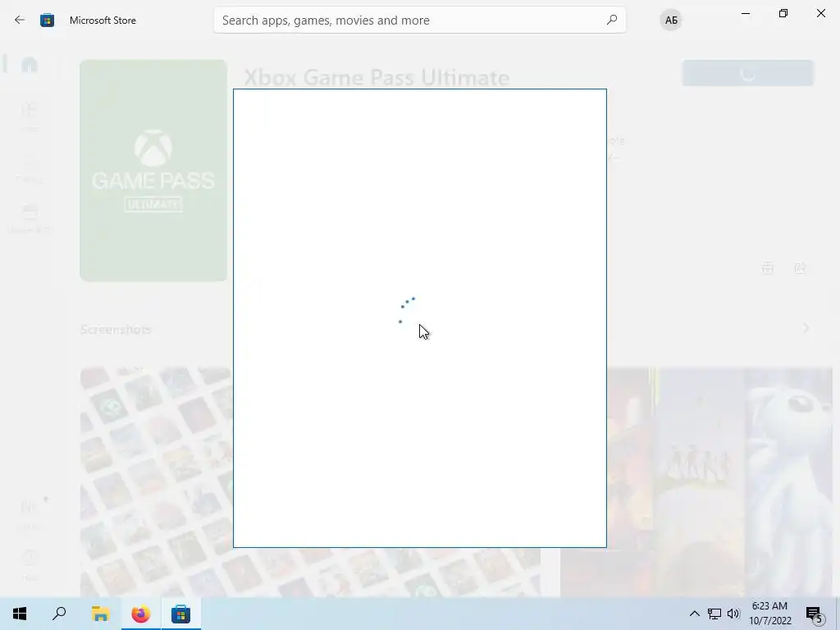
Task: Click the Microsoft Store taskbar icon
Action: click(x=181, y=614)
